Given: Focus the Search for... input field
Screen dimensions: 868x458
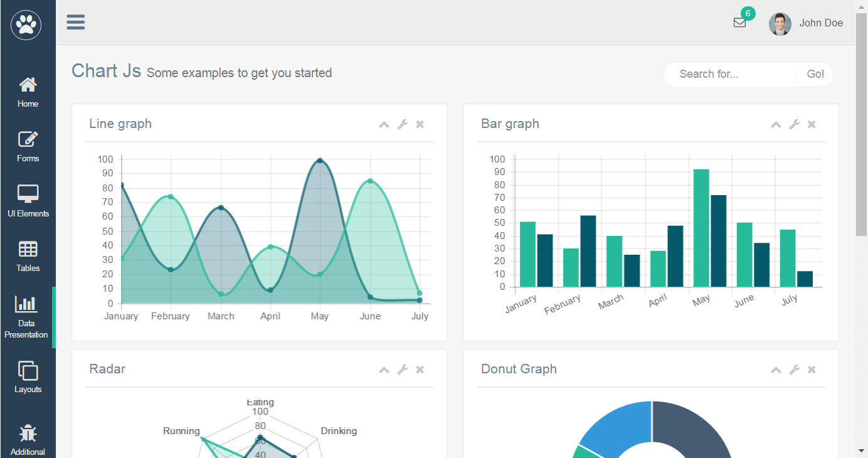Looking at the screenshot, I should pyautogui.click(x=731, y=74).
